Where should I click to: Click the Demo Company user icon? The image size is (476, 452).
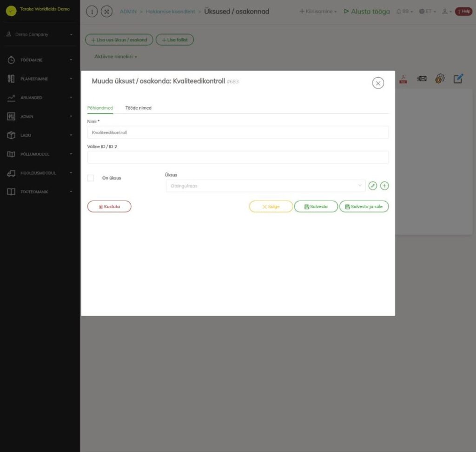[x=9, y=34]
